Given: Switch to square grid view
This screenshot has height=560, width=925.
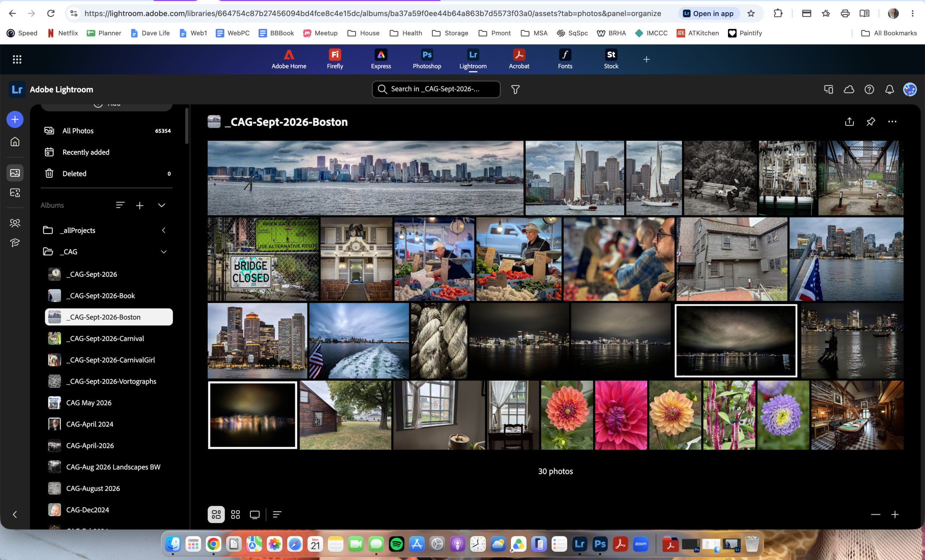Looking at the screenshot, I should 235,514.
